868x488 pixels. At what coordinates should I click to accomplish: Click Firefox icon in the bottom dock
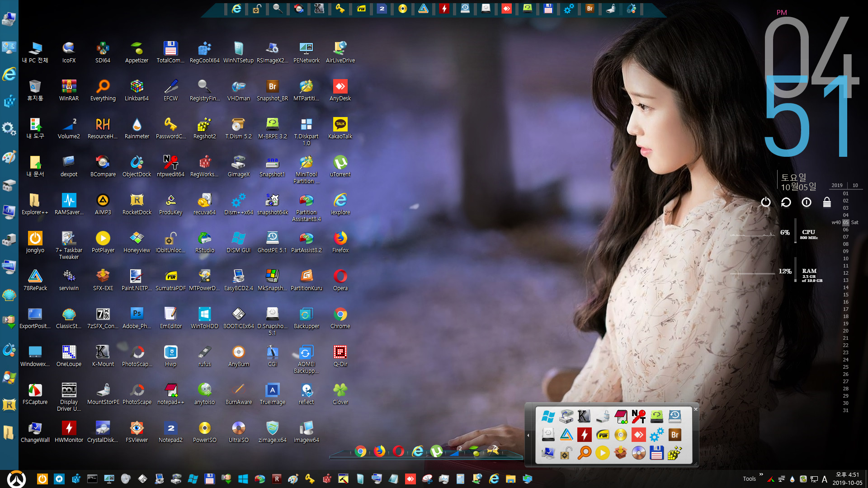[x=380, y=451]
